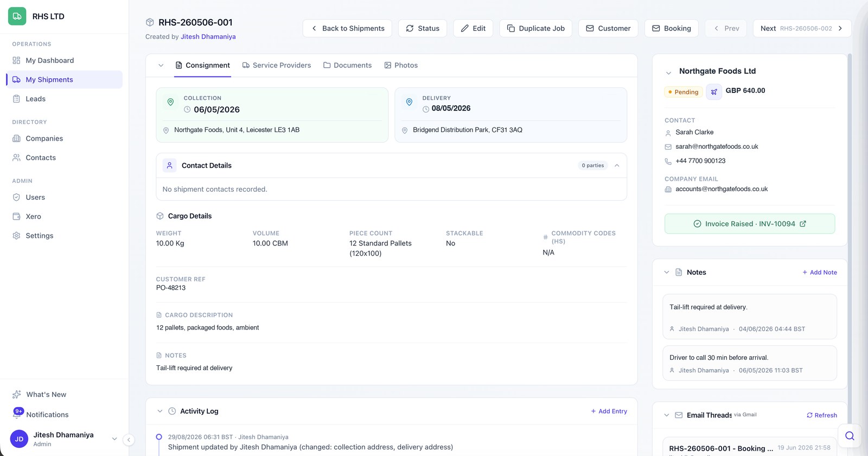Open Leads in the sidebar

[x=64, y=99]
